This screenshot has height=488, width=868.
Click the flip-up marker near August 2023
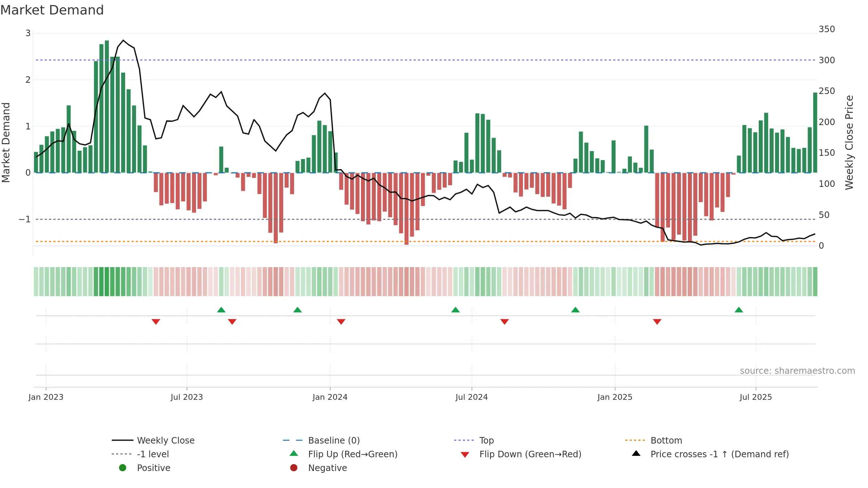[x=221, y=310]
